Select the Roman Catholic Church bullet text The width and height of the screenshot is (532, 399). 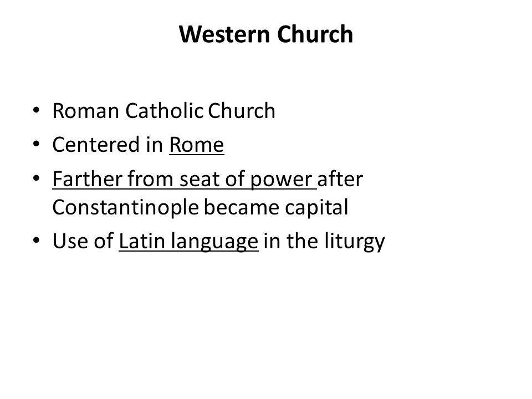coord(164,111)
